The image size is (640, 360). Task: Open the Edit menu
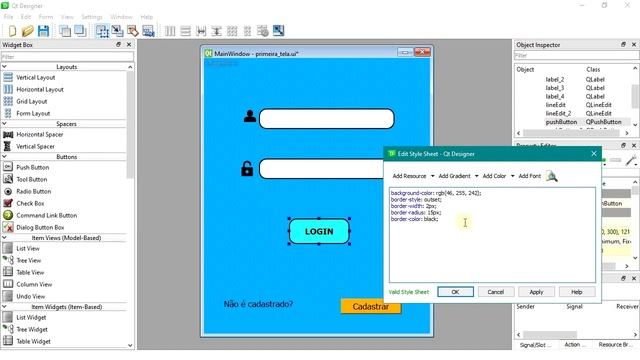coord(26,17)
